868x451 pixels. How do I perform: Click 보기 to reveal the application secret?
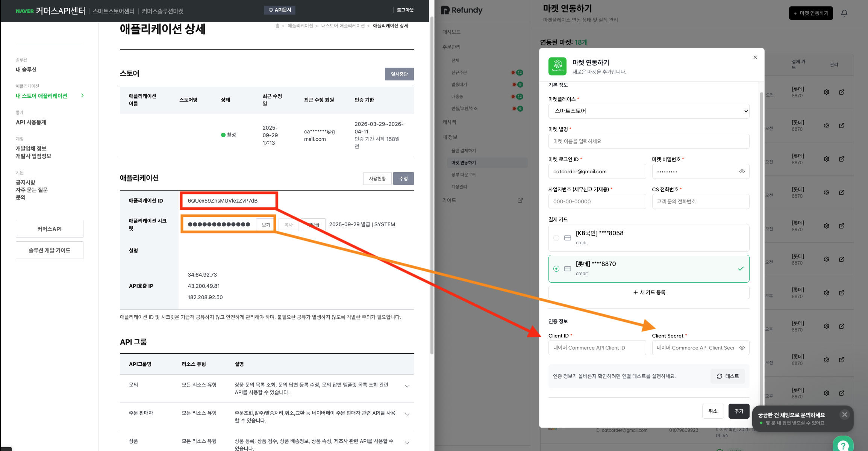[x=266, y=225]
